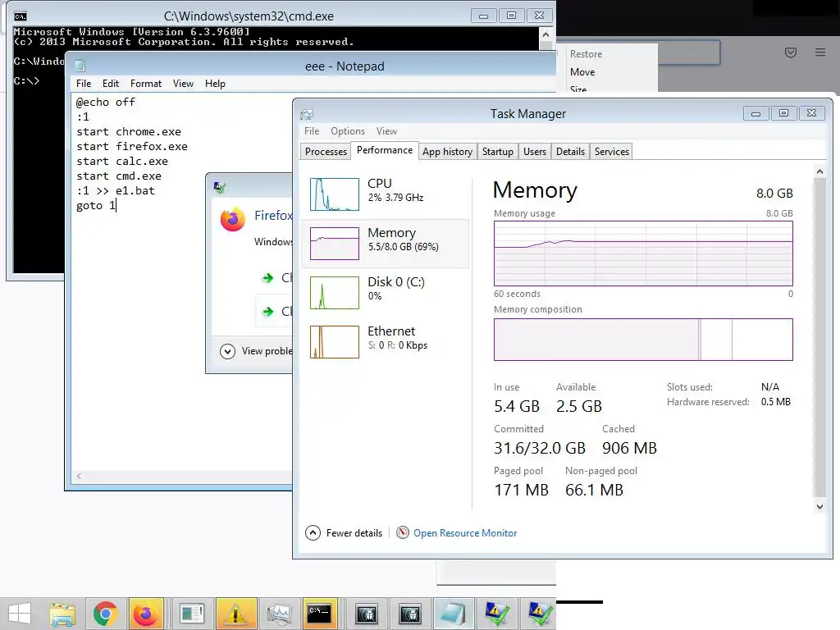
Task: Open Task Manager View menu
Action: (386, 131)
